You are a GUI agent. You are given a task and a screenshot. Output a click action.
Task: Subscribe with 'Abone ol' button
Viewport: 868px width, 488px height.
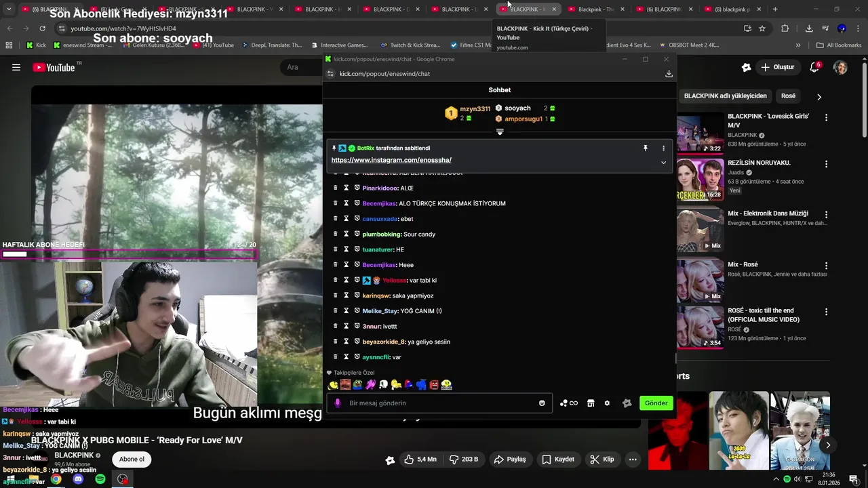tap(132, 460)
